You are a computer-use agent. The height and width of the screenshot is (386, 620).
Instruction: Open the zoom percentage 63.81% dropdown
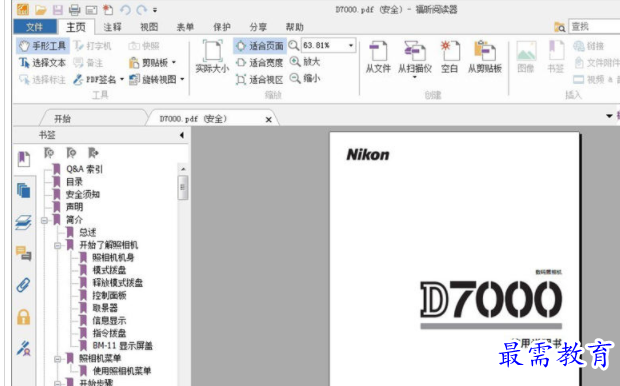click(351, 45)
